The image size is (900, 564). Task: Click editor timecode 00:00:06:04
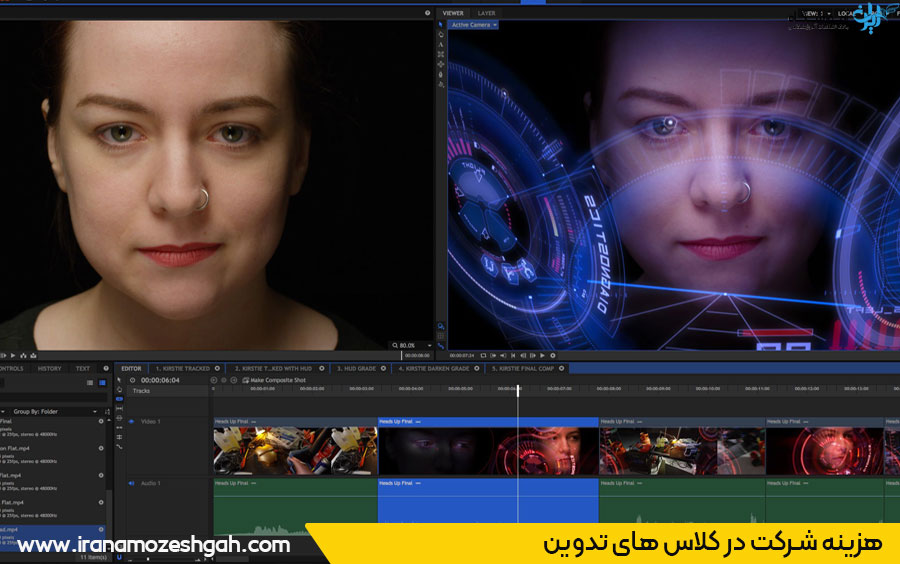[160, 380]
